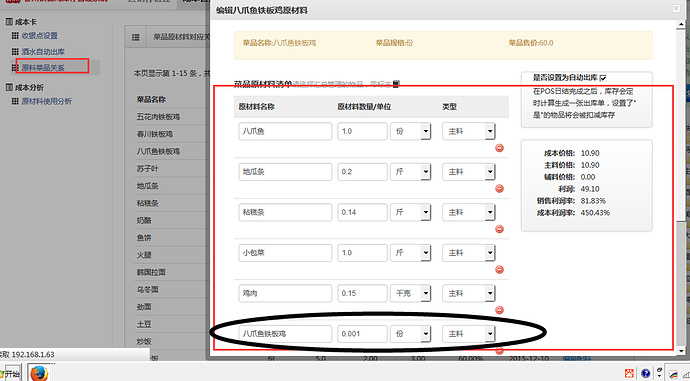690x381 pixels.
Task: Open the 千克 unit dropdown for 鸡肉
Action: [426, 293]
